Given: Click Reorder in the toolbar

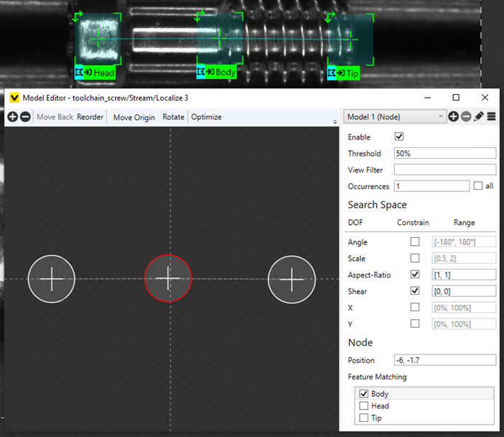Looking at the screenshot, I should pos(90,117).
